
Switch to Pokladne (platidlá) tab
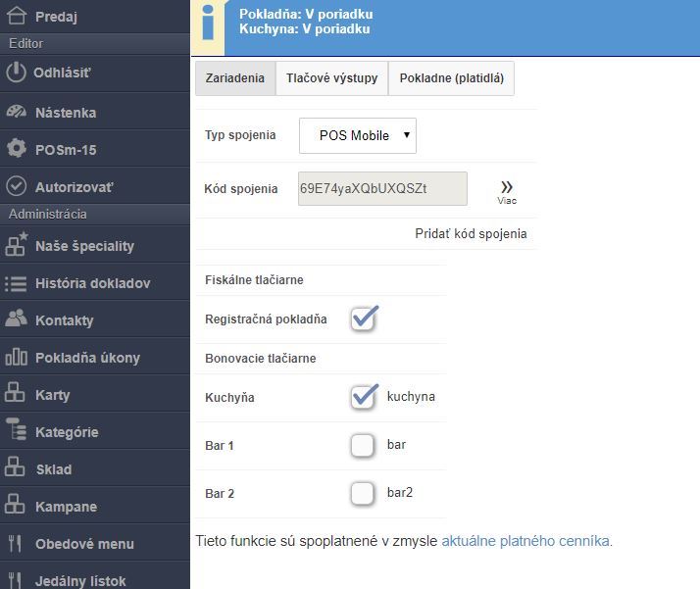click(451, 78)
